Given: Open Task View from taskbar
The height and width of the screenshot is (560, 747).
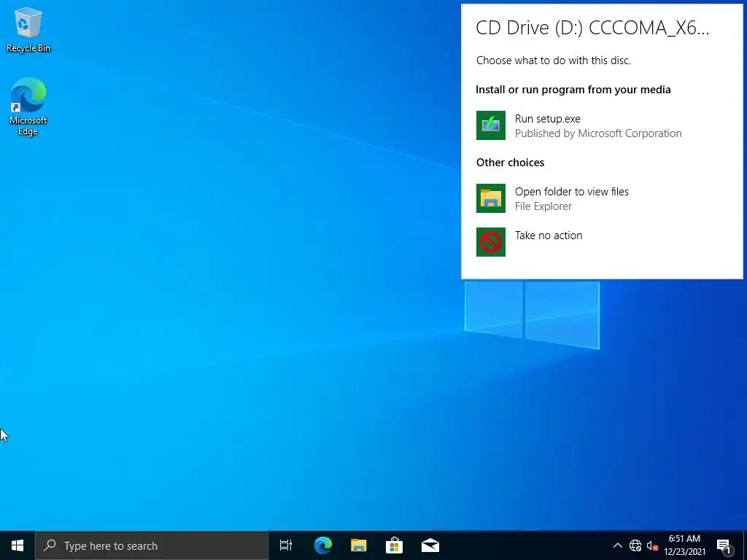Looking at the screenshot, I should coord(286,545).
